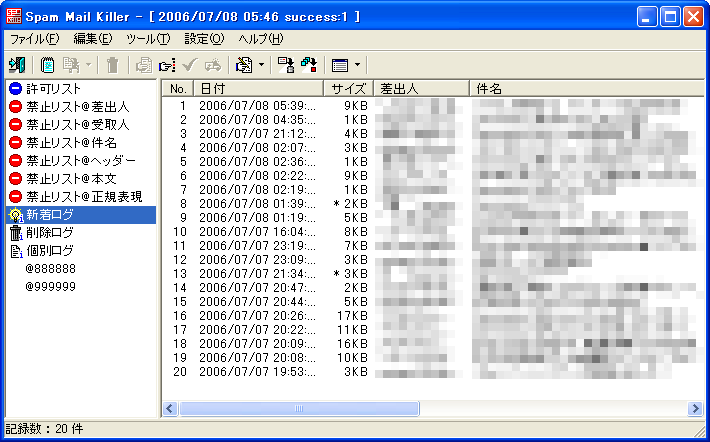The height and width of the screenshot is (442, 710).
Task: Sort by the サイズ column header
Action: click(x=349, y=89)
